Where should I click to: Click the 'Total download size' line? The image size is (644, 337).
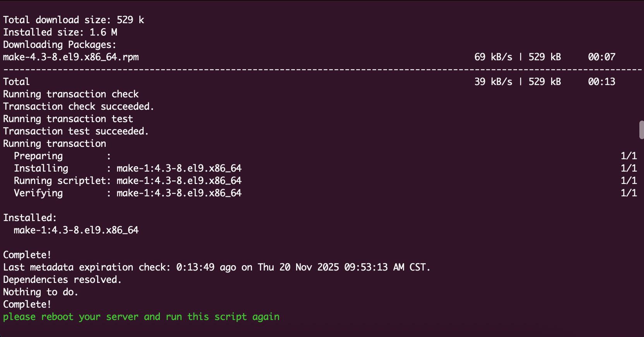pyautogui.click(x=74, y=20)
